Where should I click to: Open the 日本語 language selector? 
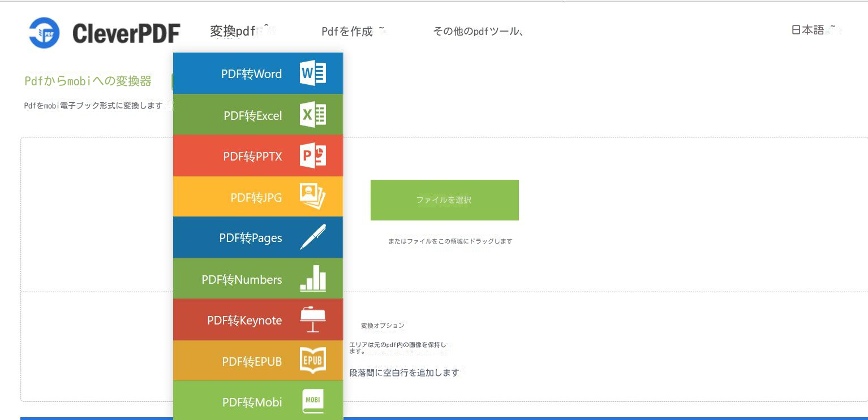tap(813, 30)
